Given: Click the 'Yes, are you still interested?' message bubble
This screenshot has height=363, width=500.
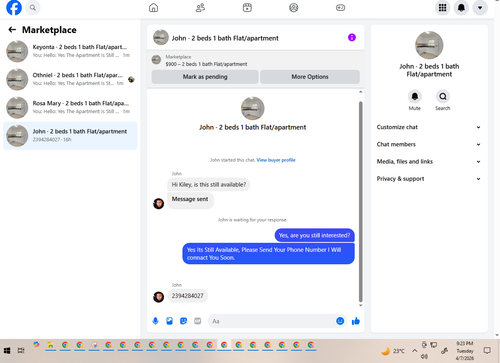Looking at the screenshot, I should point(314,235).
